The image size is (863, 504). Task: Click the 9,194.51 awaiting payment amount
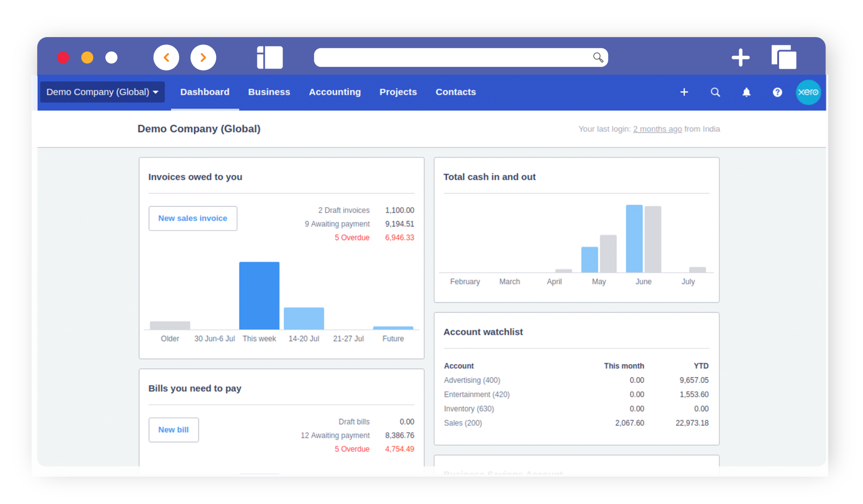[399, 224]
